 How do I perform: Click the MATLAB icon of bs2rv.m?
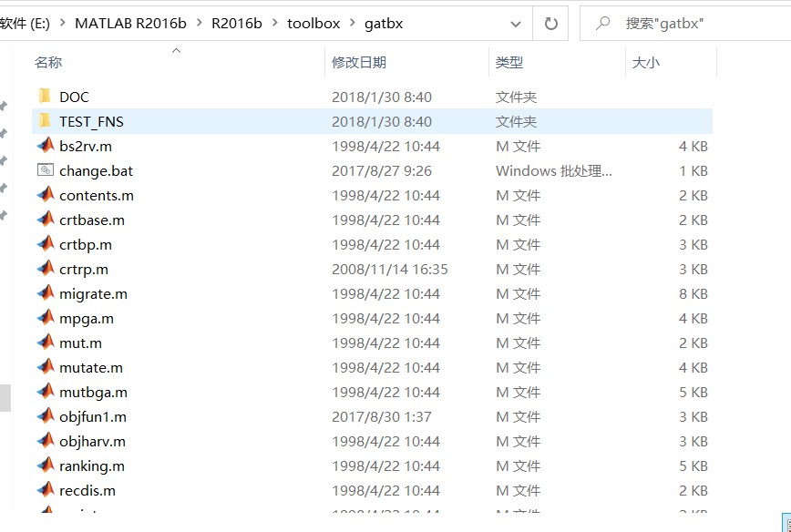coord(46,145)
